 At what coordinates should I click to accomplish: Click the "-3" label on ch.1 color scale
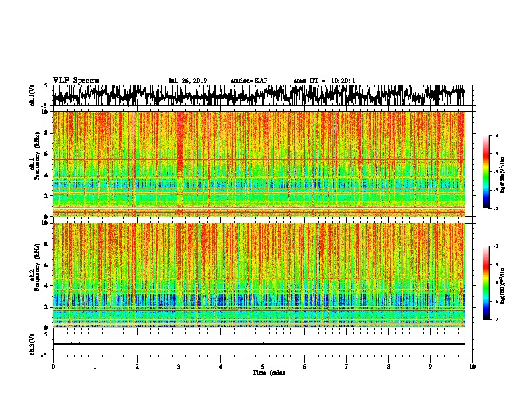coord(496,135)
